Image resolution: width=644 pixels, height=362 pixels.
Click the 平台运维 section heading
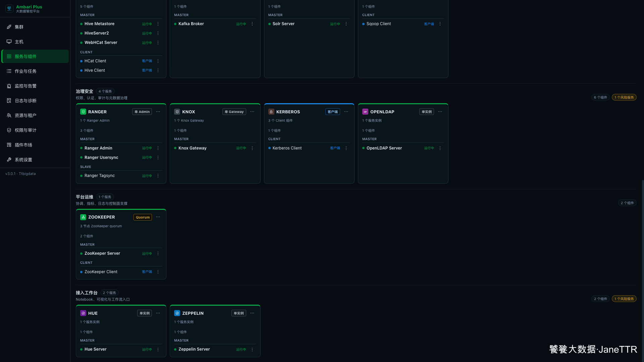point(85,197)
